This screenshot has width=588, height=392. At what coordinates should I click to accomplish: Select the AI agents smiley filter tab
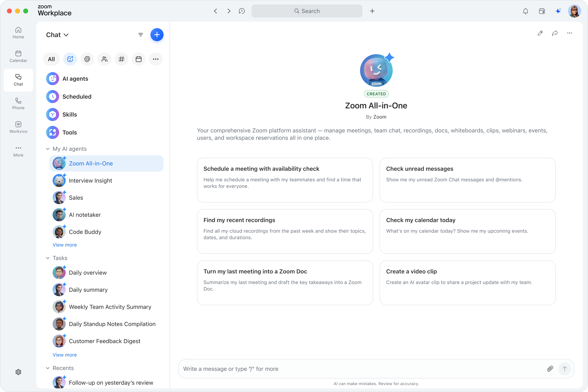70,59
